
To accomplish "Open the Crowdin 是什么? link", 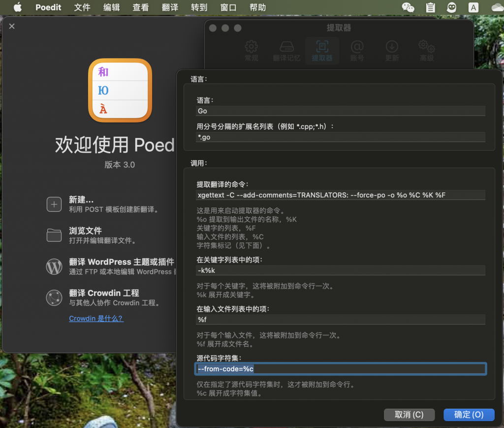I will coord(96,318).
